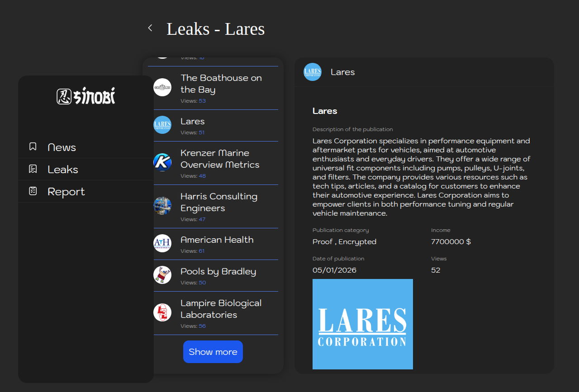Open the Krenzer Marine Overview Metrics title
This screenshot has height=392, width=579.
click(220, 159)
